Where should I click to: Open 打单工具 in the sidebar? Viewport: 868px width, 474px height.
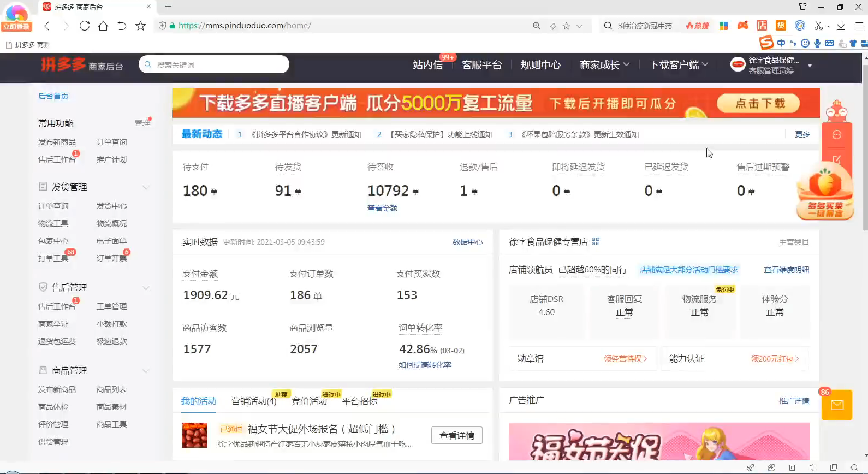pos(53,258)
